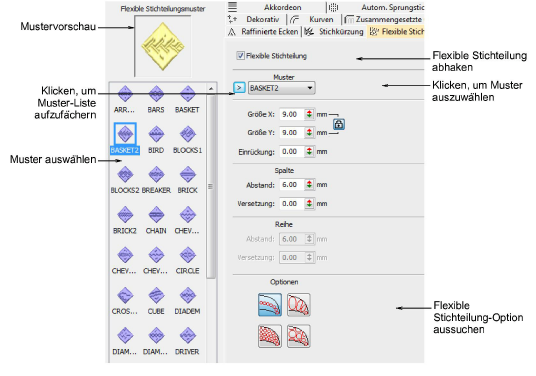Select the BREAKER pattern
This screenshot has width=536, height=376.
point(156,174)
